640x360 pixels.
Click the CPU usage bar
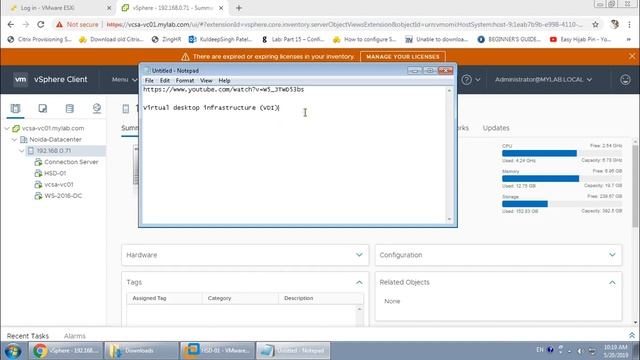coord(562,153)
